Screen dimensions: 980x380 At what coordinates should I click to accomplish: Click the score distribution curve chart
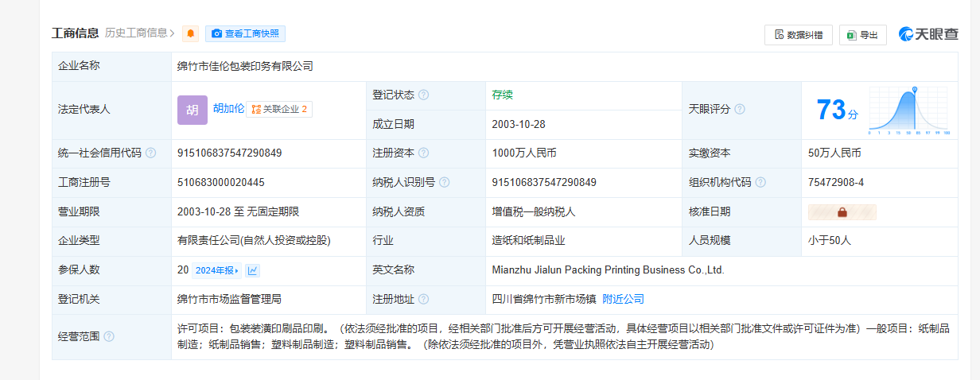910,110
